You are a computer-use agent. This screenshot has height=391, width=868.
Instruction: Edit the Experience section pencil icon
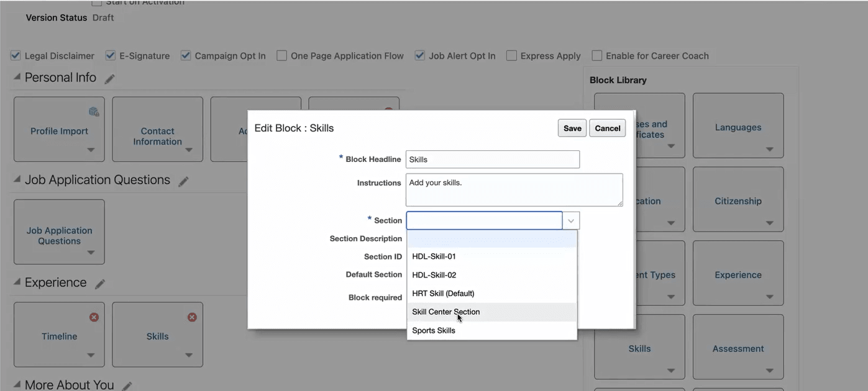point(100,284)
